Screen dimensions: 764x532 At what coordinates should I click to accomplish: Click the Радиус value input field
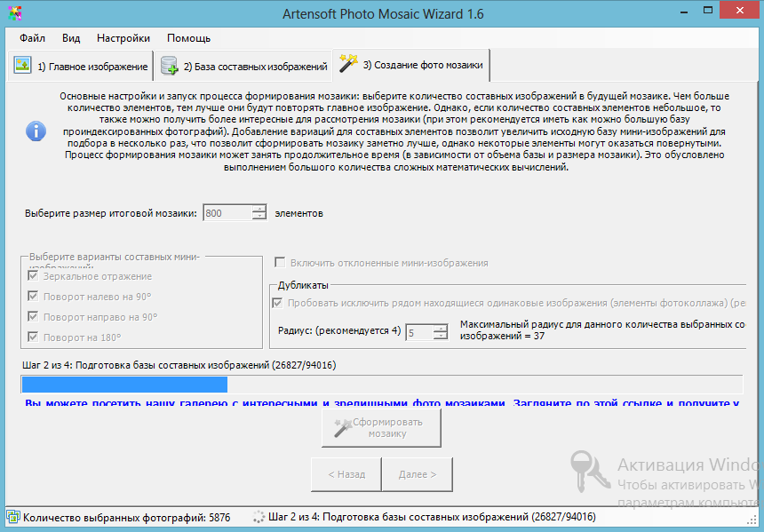coord(419,332)
